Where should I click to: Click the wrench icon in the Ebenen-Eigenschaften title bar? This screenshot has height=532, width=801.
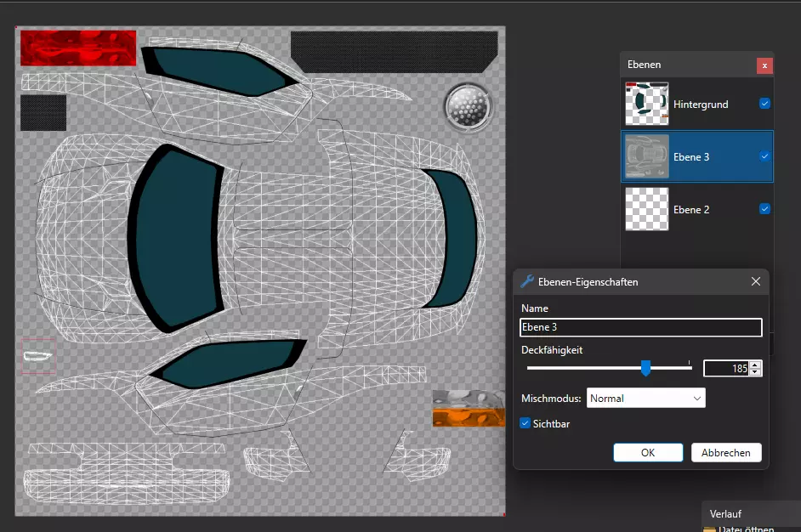(x=527, y=281)
